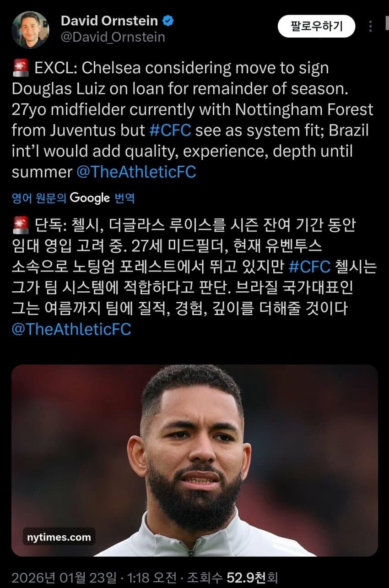Viewport: 389px width, 588px height.
Task: Open David Ornstein's profile avatar
Action: [x=30, y=30]
